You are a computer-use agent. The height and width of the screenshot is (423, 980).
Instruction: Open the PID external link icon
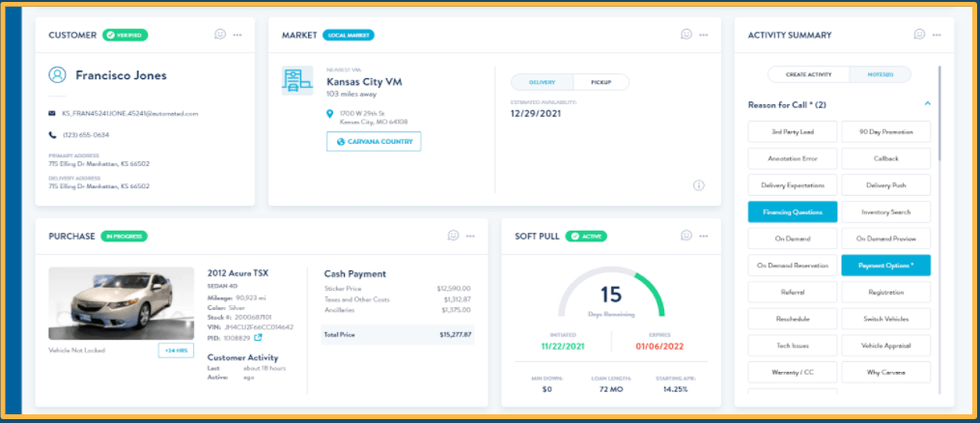point(258,337)
